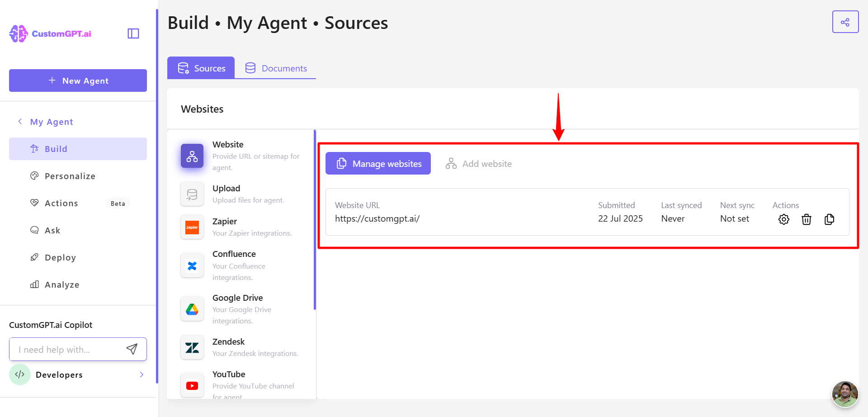This screenshot has width=868, height=417.
Task: Collapse the sidebar with the panel icon
Action: pyautogui.click(x=133, y=33)
